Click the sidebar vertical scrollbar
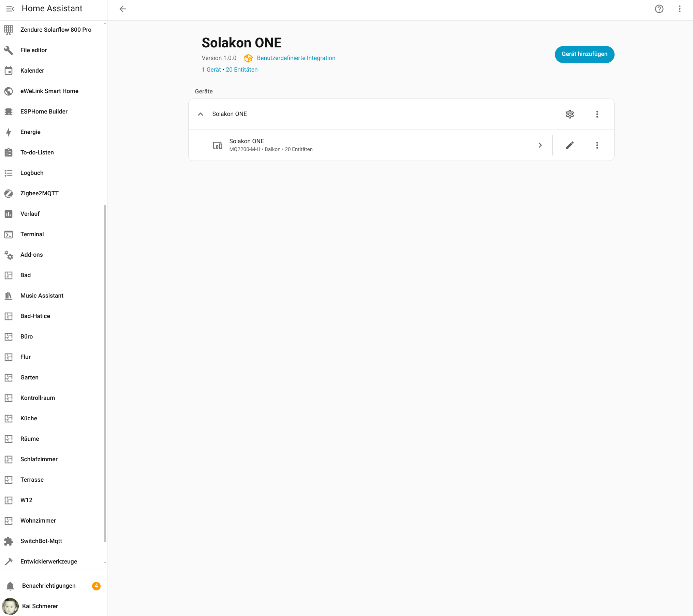693x616 pixels. [105, 373]
